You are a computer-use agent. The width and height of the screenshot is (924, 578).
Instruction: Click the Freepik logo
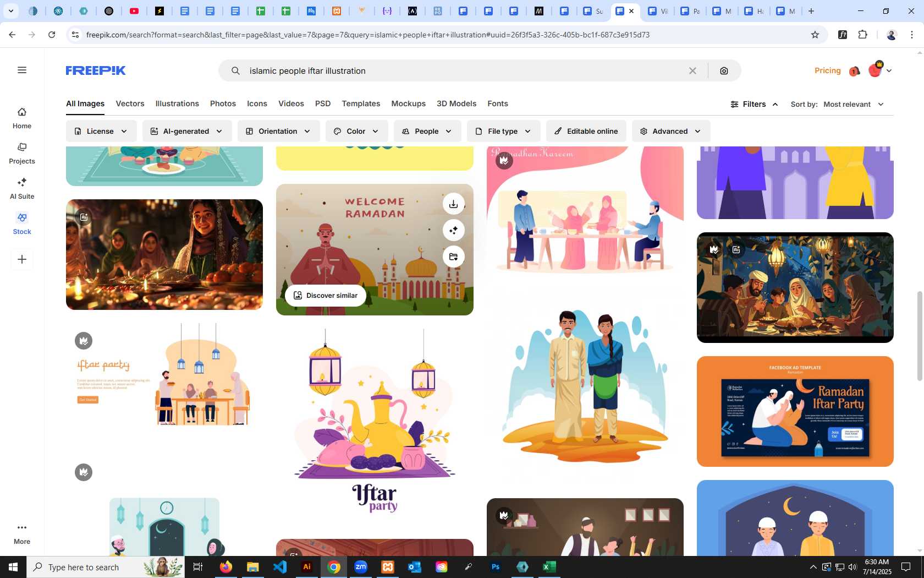[96, 70]
